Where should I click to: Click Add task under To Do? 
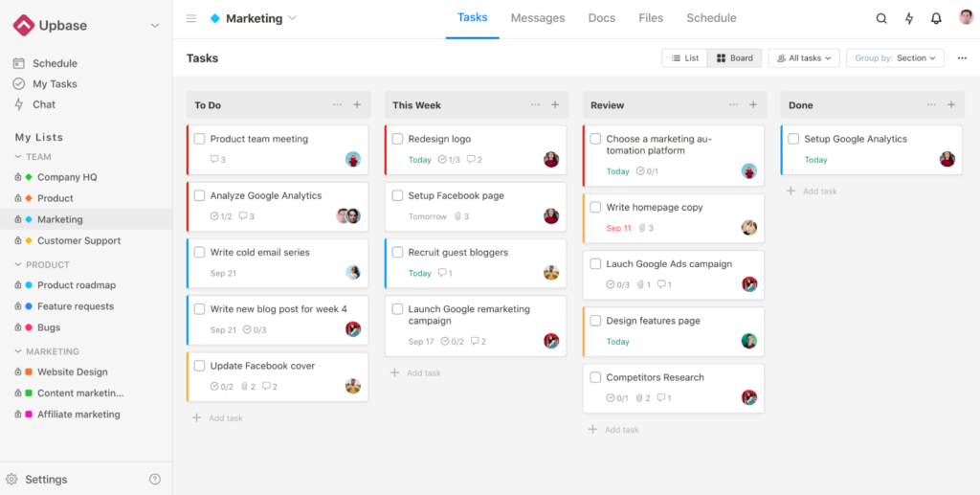(217, 418)
